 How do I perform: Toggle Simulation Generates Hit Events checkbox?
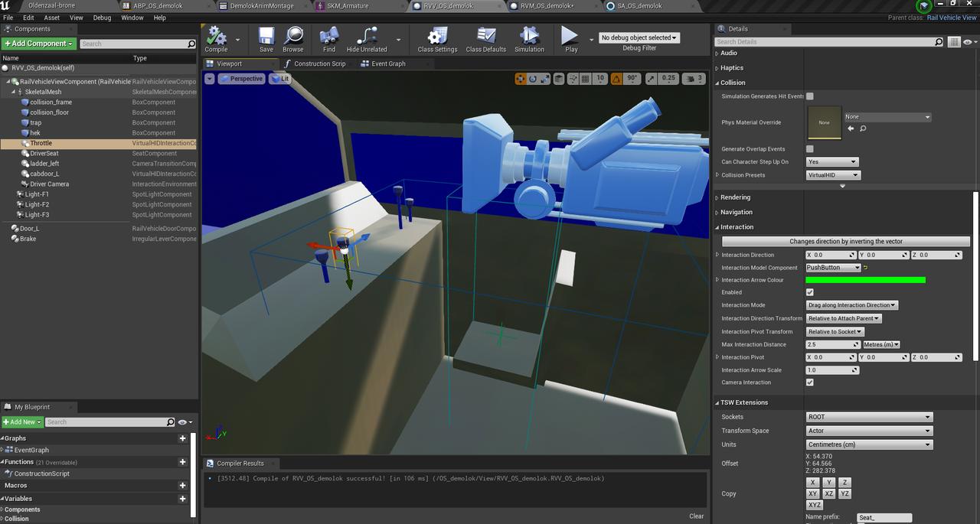[x=810, y=96]
